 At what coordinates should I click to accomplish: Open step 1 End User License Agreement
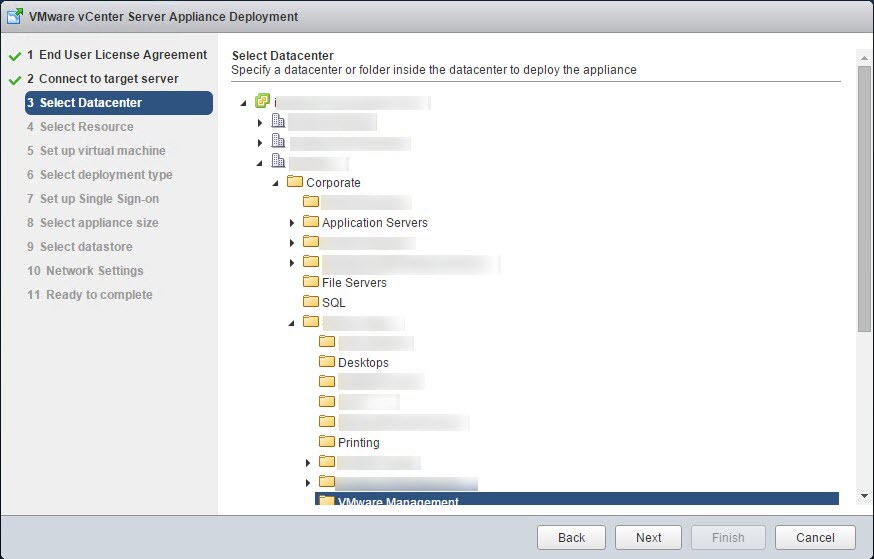point(117,55)
